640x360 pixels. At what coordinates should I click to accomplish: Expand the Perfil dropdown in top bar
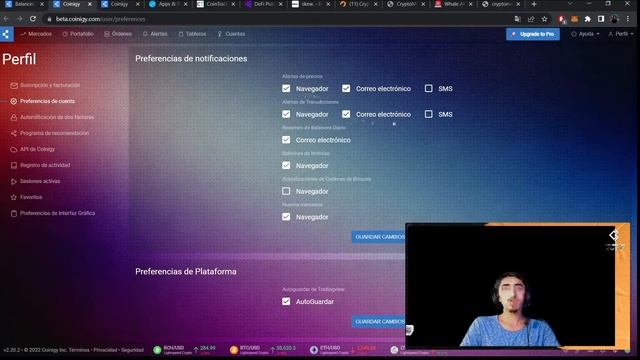tap(621, 34)
